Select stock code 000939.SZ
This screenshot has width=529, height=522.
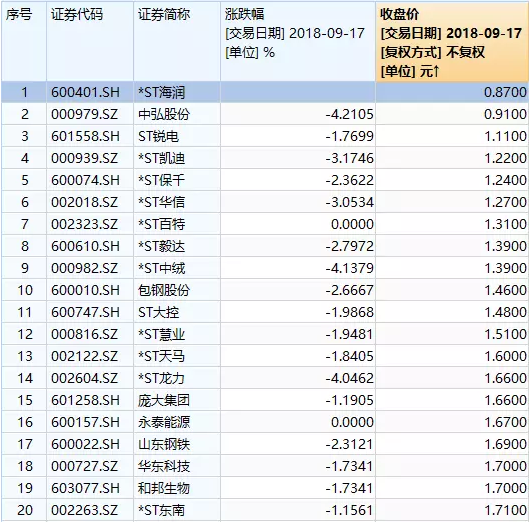84,158
